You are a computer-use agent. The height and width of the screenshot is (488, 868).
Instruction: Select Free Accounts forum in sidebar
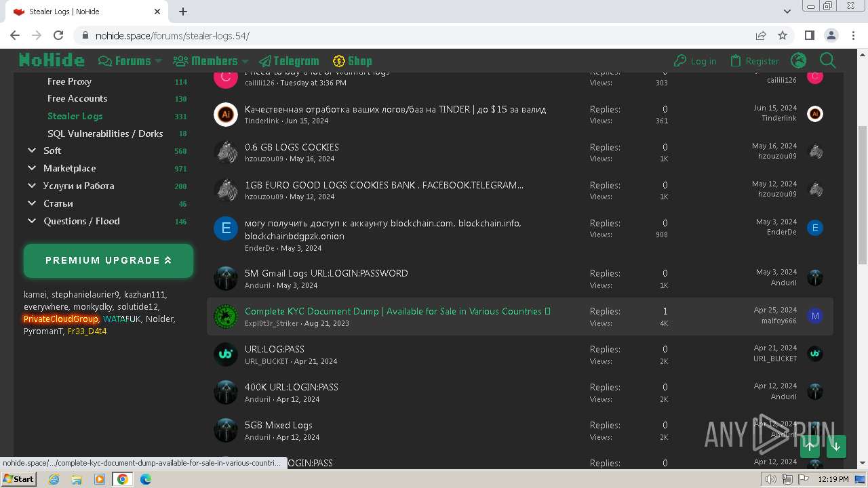point(77,98)
